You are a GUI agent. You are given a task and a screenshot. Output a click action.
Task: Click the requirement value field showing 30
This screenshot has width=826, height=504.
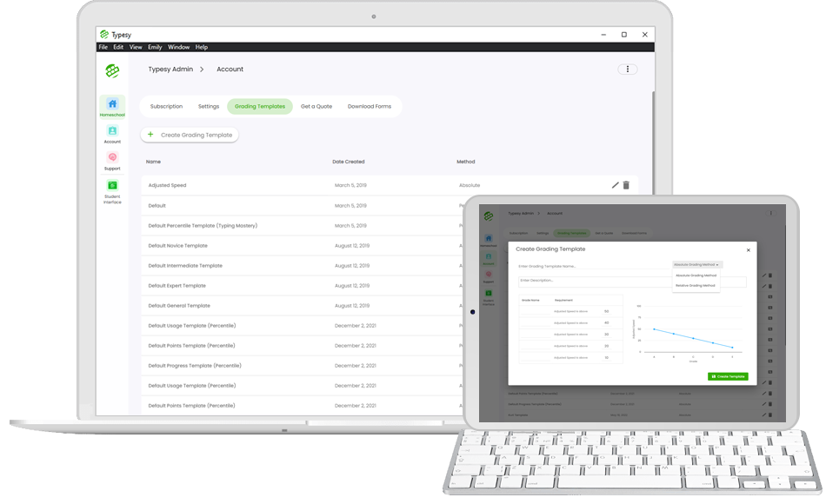(x=606, y=335)
